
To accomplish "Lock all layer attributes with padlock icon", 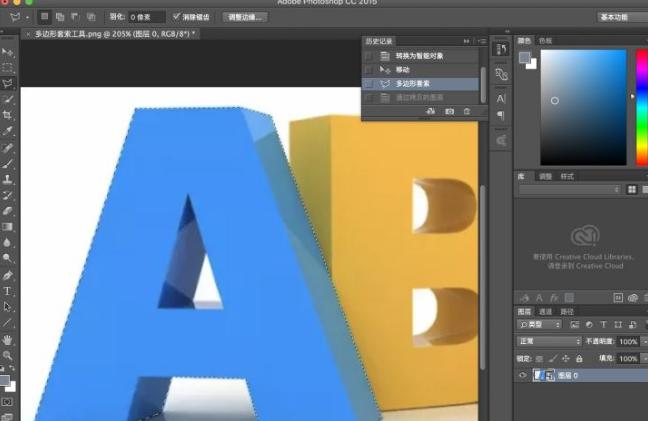I will pyautogui.click(x=579, y=359).
